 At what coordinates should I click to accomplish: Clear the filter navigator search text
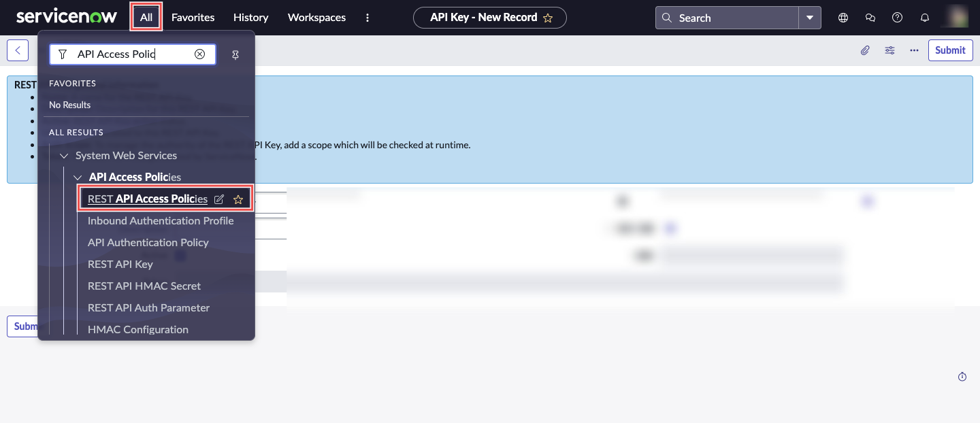point(199,54)
